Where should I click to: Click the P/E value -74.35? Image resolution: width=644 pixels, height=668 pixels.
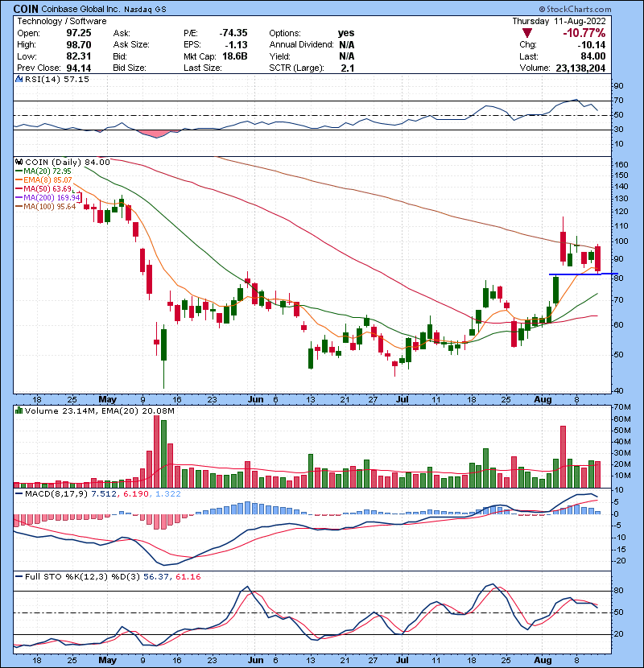tap(233, 33)
